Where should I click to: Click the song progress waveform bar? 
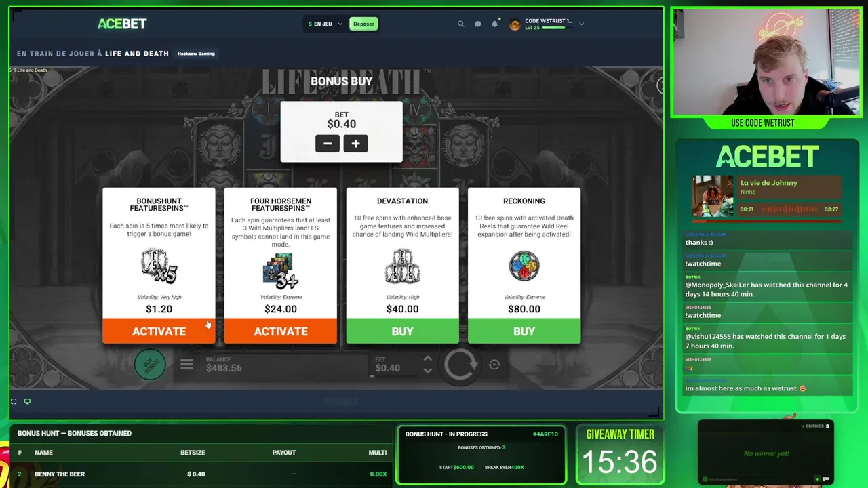point(791,209)
